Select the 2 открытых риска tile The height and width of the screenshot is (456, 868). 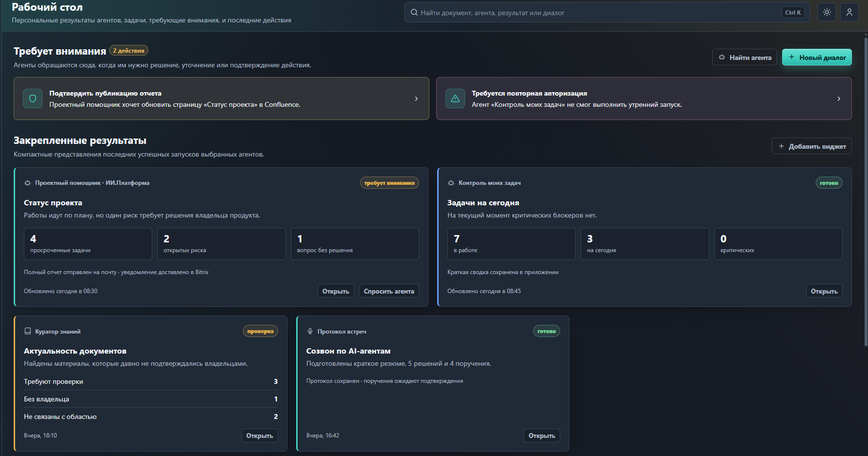tap(222, 244)
